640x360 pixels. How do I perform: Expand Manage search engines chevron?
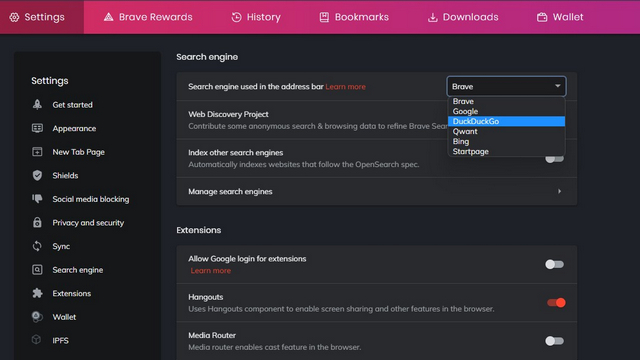(x=559, y=191)
